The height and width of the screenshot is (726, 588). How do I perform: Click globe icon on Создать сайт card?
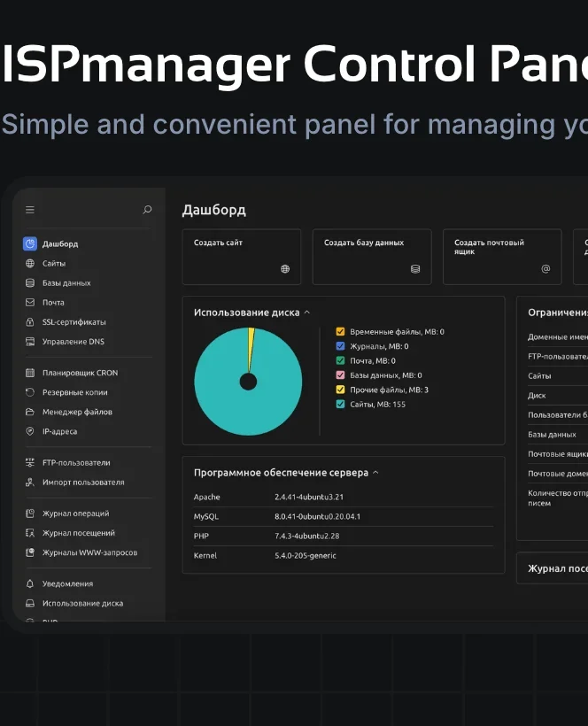285,268
